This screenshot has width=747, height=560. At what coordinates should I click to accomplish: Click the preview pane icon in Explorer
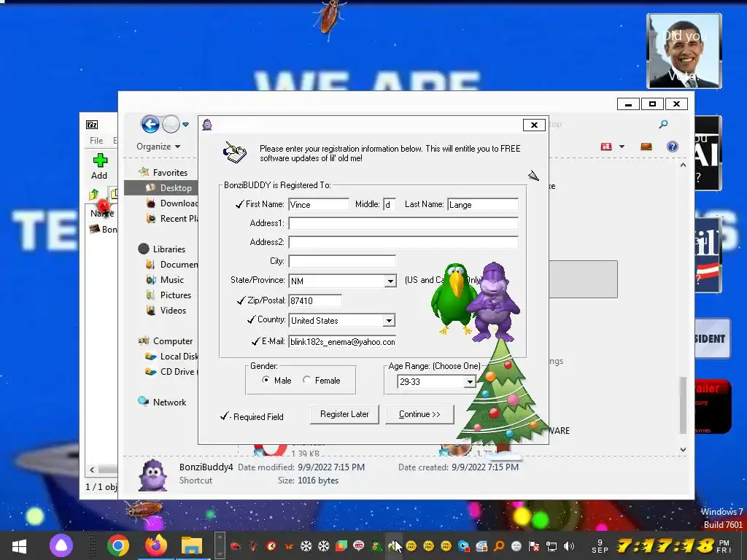[646, 147]
